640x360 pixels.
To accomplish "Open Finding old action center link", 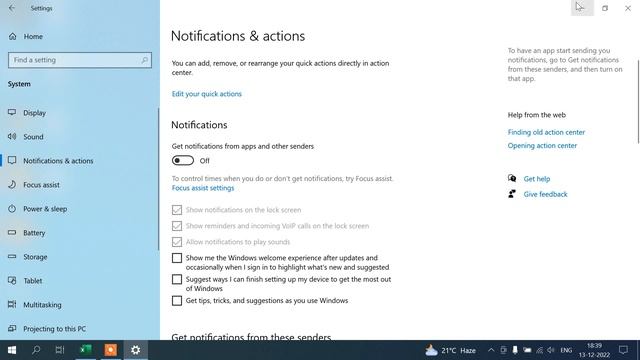I will 546,132.
